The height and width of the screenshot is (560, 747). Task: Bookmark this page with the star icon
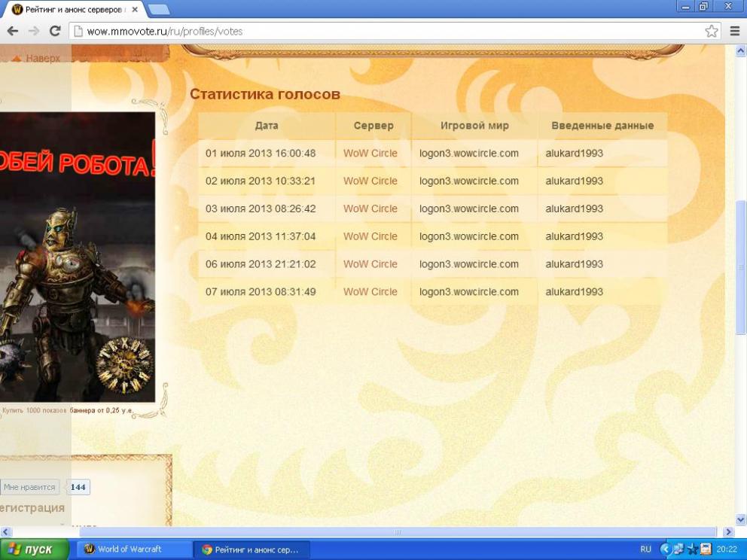point(711,31)
